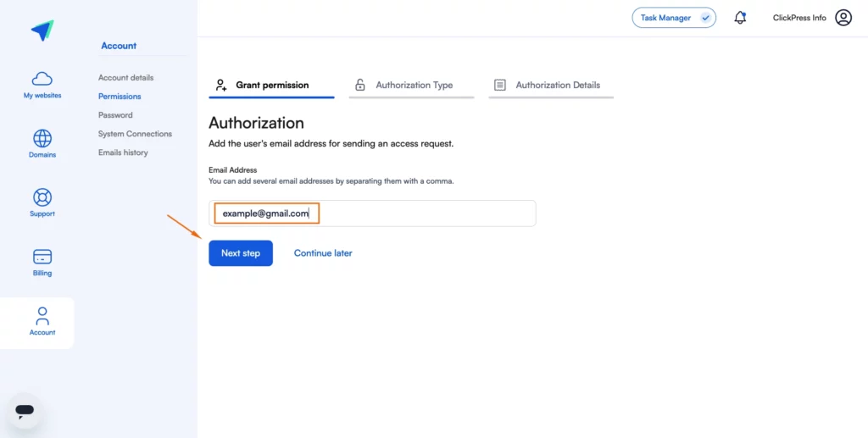
Task: Switch to the Authorization Details tab
Action: click(551, 86)
